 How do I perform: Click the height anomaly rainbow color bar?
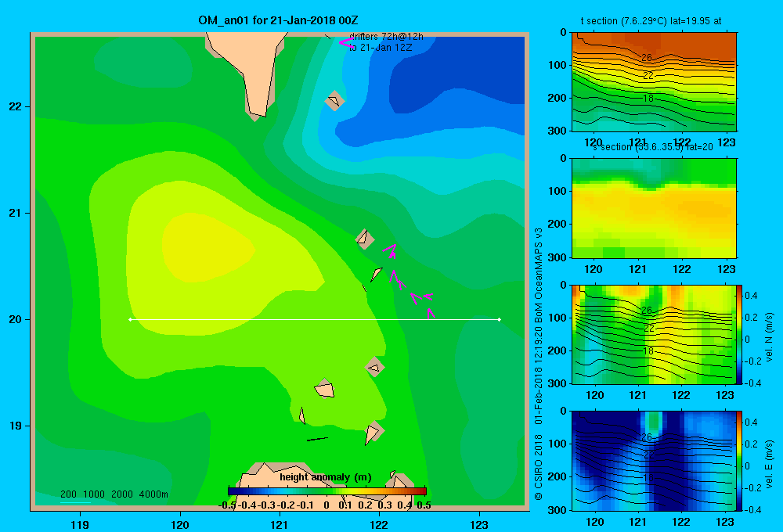[x=327, y=491]
